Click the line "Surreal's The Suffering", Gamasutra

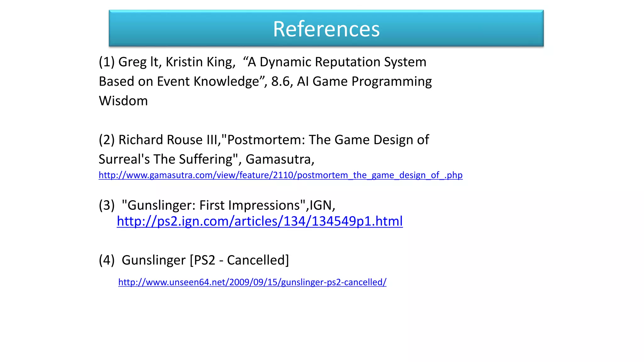(207, 159)
